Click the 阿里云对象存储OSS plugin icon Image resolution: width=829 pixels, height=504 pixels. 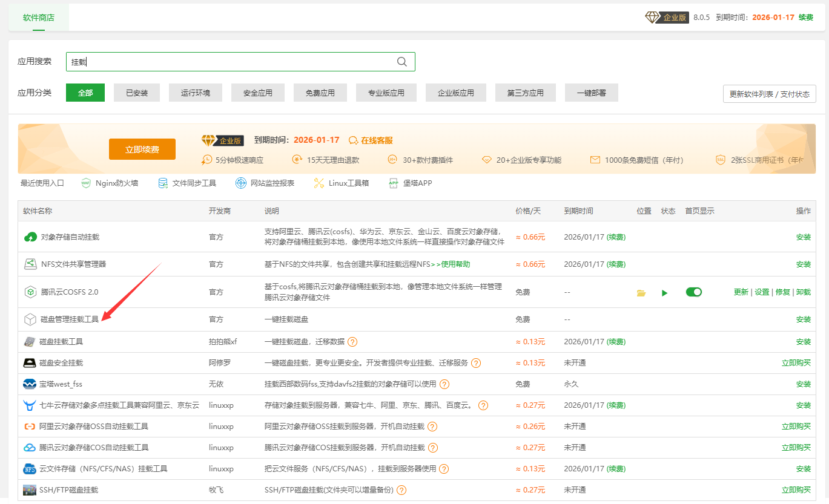[30, 427]
